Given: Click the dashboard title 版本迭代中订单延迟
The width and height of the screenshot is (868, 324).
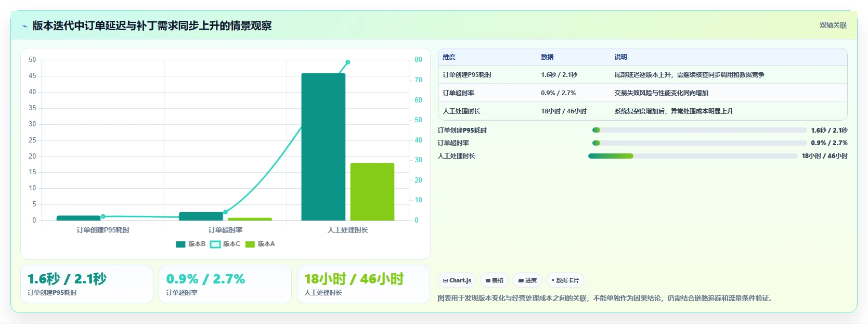Looking at the screenshot, I should (152, 25).
